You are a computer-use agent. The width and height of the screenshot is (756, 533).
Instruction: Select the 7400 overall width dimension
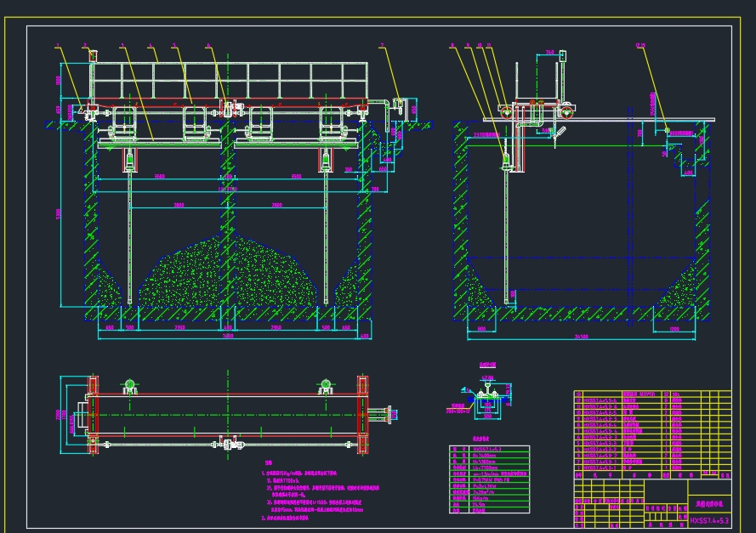point(228,337)
